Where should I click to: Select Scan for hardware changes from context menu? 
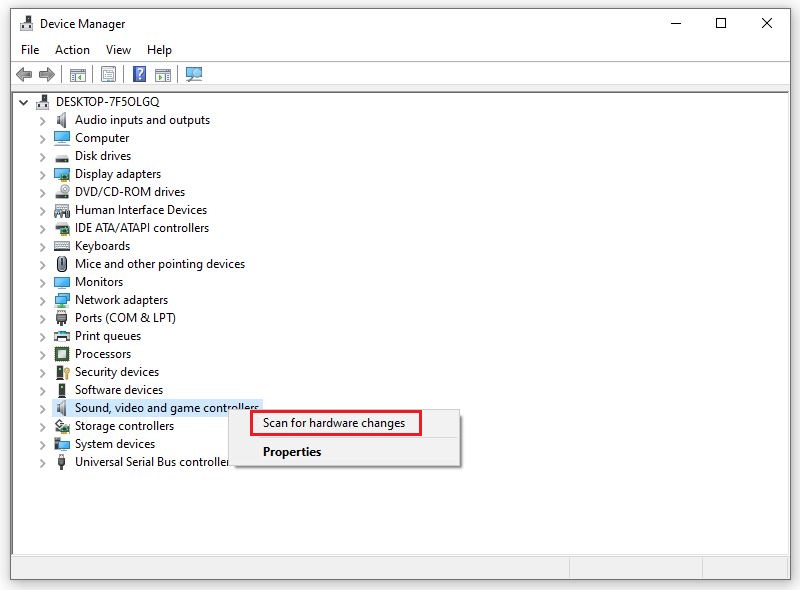[x=335, y=423]
